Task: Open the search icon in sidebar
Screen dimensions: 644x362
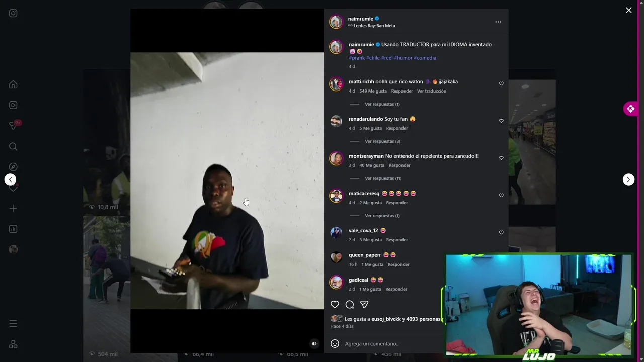Action: (x=13, y=146)
